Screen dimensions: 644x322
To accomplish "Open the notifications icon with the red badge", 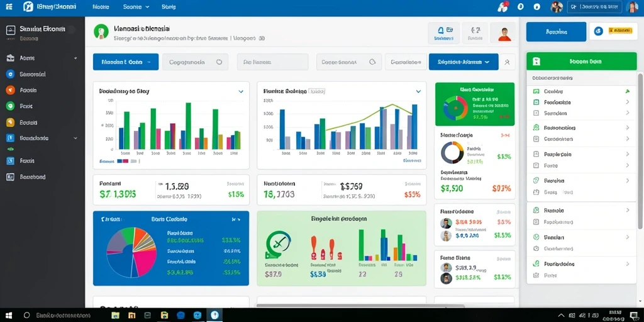I will [x=502, y=6].
